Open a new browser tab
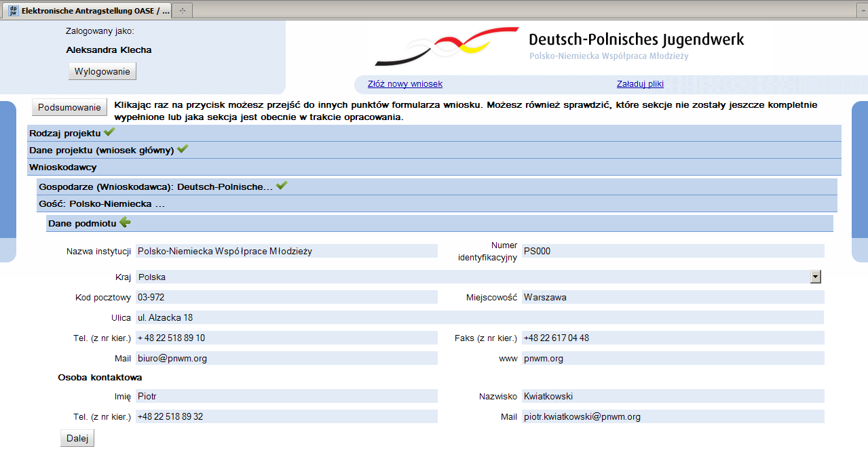The width and height of the screenshot is (868, 455). click(183, 11)
